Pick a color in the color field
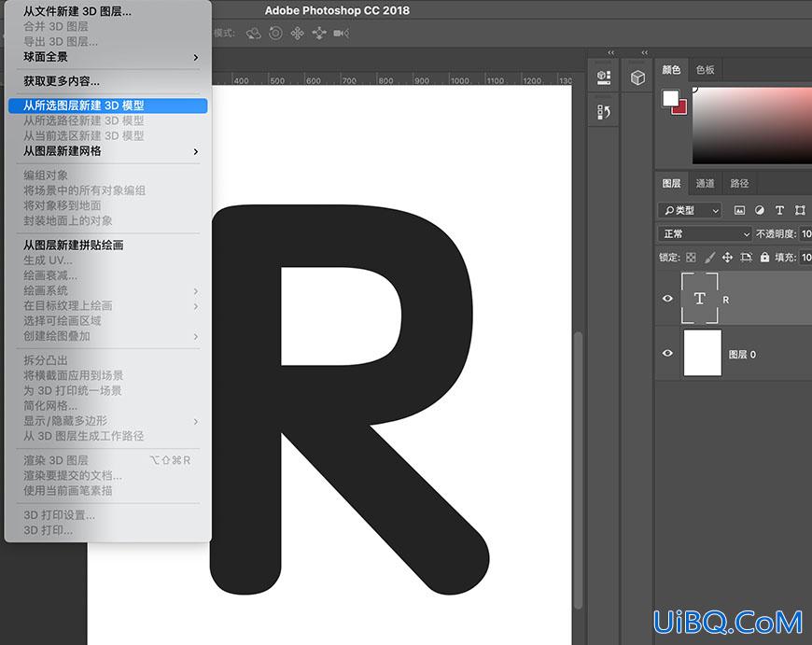 click(752, 125)
